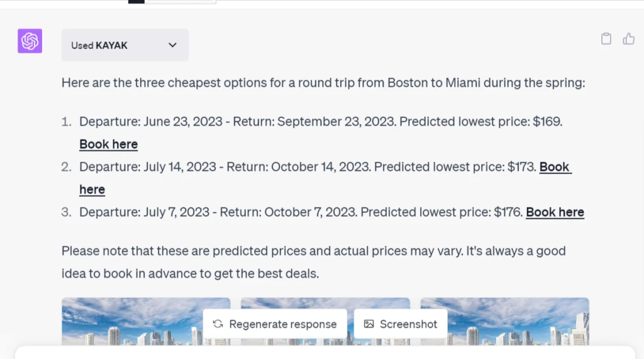Screen dimensions: 644x359
Task: Click the circular arrows regenerate icon
Action: (218, 324)
